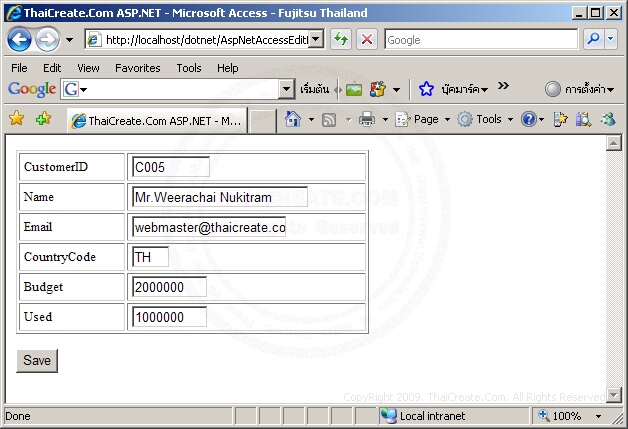Click the blue Help question mark icon

(529, 119)
